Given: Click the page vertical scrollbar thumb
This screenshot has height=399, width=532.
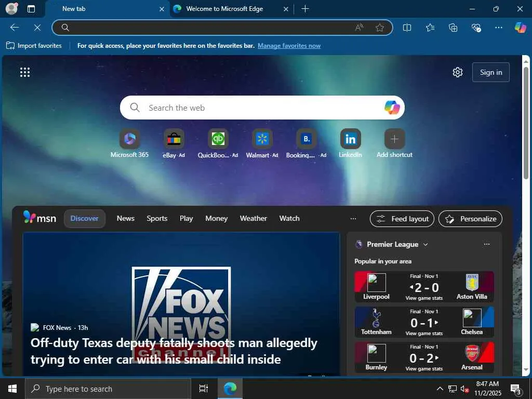Looking at the screenshot, I should [x=526, y=122].
